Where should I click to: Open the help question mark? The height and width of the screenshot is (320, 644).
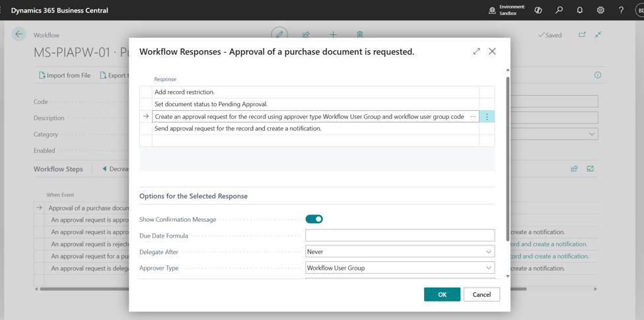tap(622, 11)
